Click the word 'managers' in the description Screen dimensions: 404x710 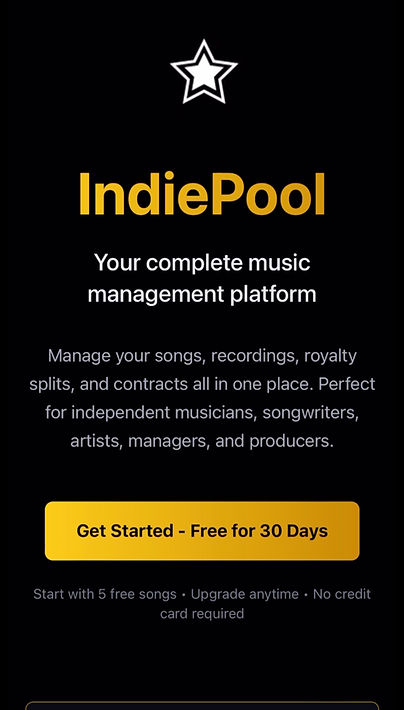coord(169,441)
